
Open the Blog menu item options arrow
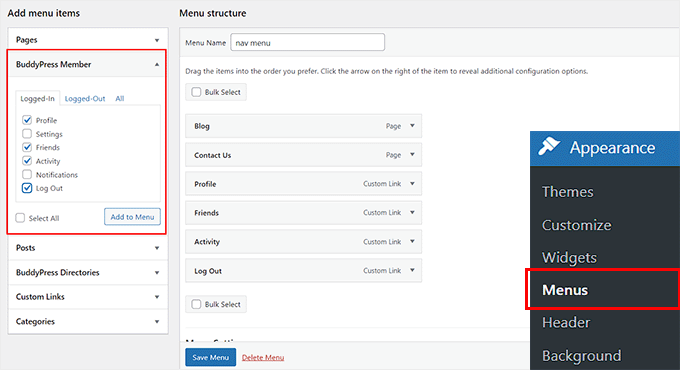pos(412,126)
